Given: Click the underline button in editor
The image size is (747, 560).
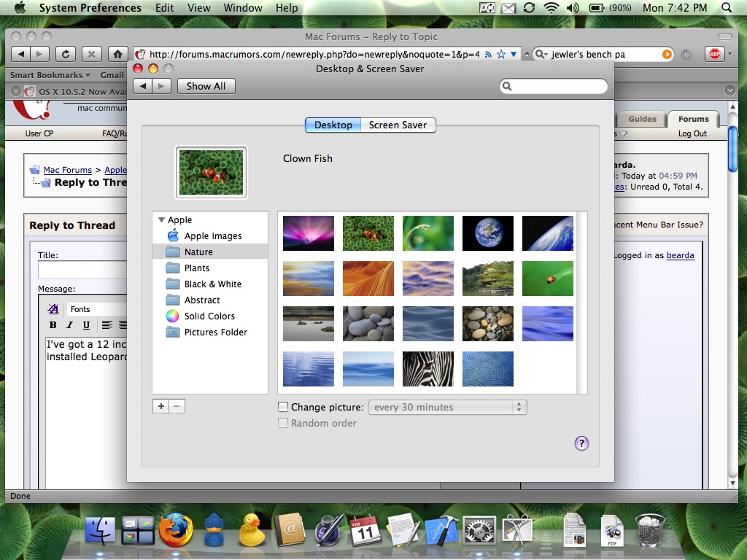Looking at the screenshot, I should click(x=86, y=324).
